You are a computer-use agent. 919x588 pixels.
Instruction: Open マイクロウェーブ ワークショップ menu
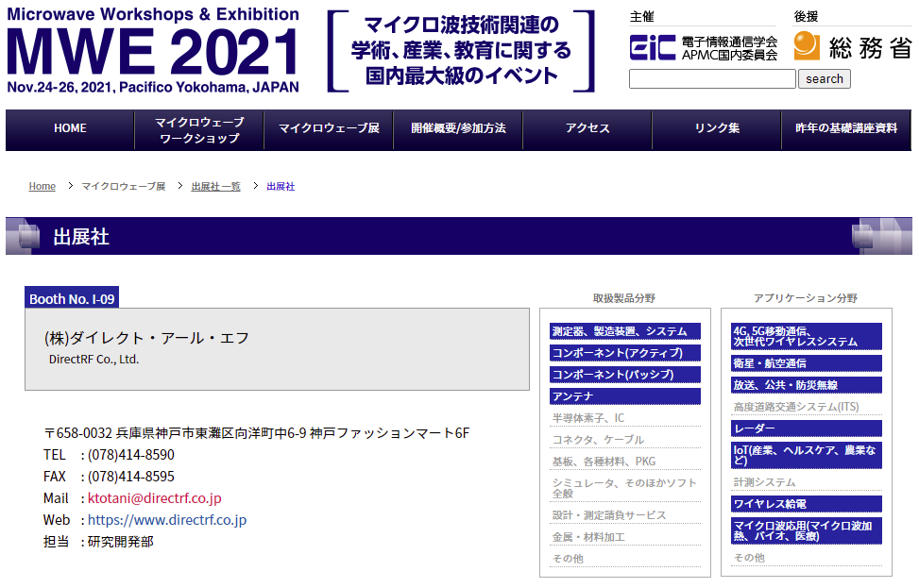tap(199, 130)
